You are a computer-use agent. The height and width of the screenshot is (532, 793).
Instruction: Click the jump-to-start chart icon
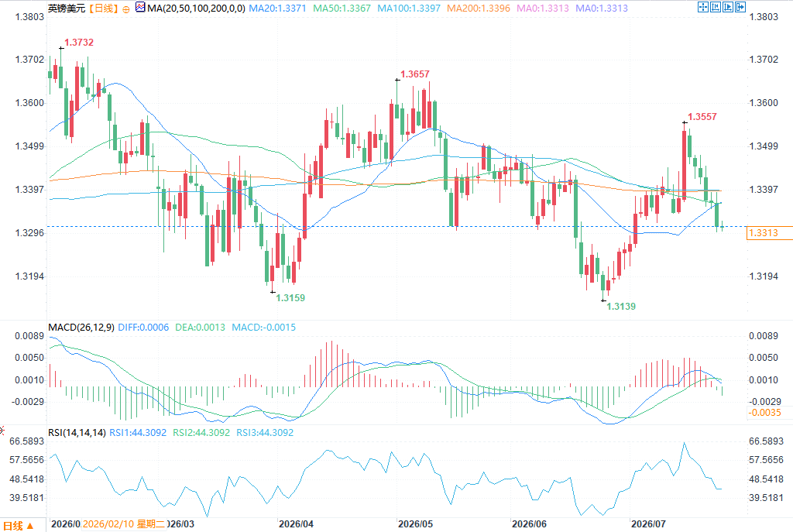(716, 7)
